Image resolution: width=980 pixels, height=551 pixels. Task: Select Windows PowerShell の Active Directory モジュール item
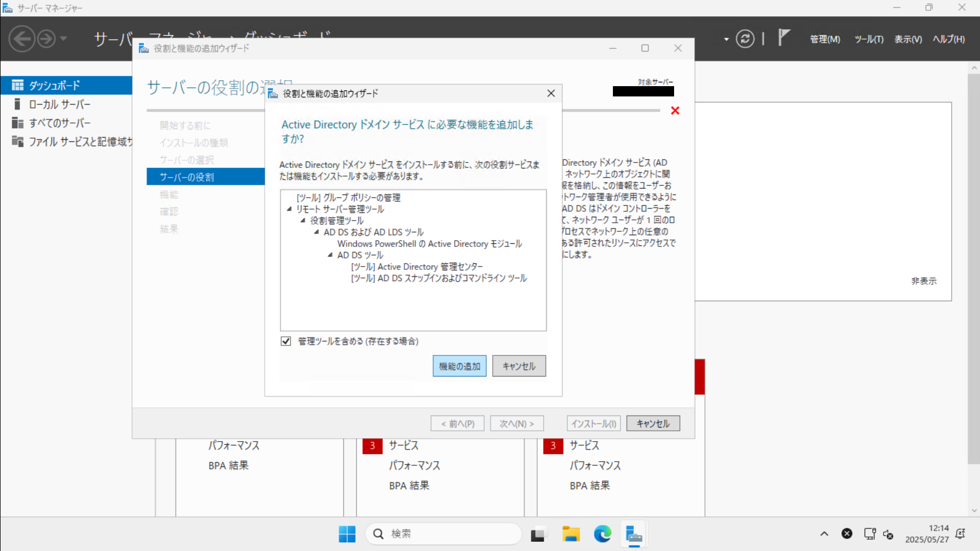point(429,244)
